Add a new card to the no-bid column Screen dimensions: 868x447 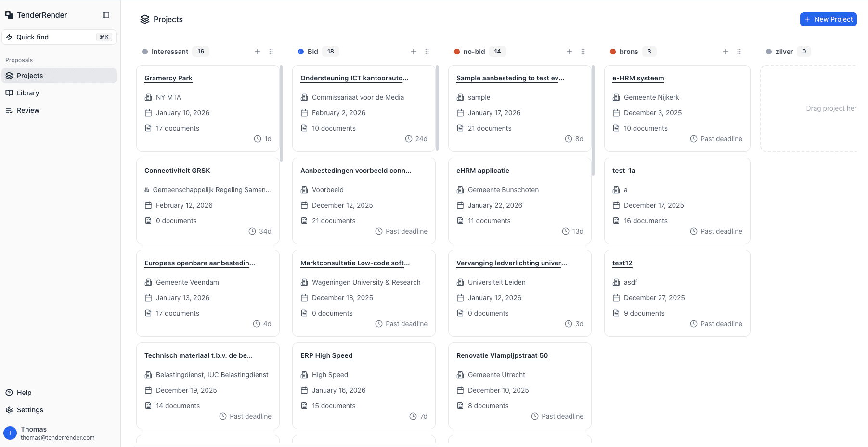pos(570,52)
